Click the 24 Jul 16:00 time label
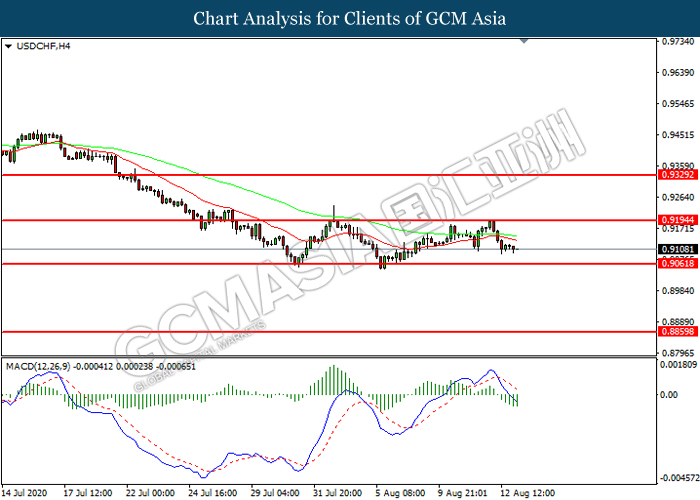This screenshot has width=700, height=500. 213,493
